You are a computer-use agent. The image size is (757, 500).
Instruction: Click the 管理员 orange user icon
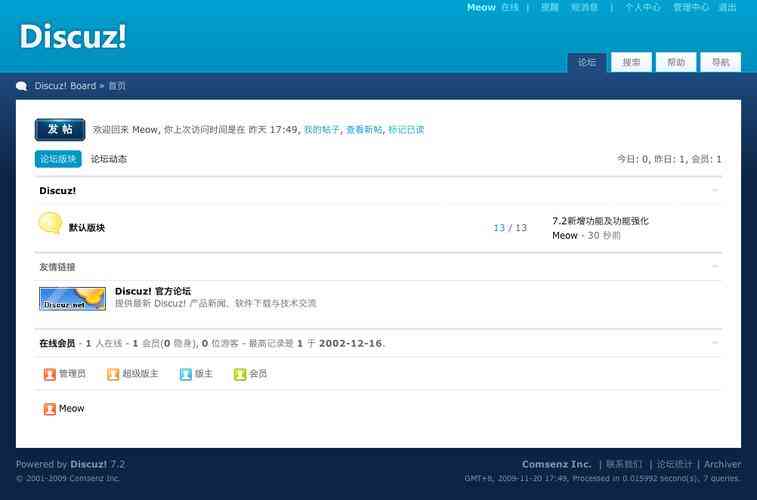click(49, 374)
